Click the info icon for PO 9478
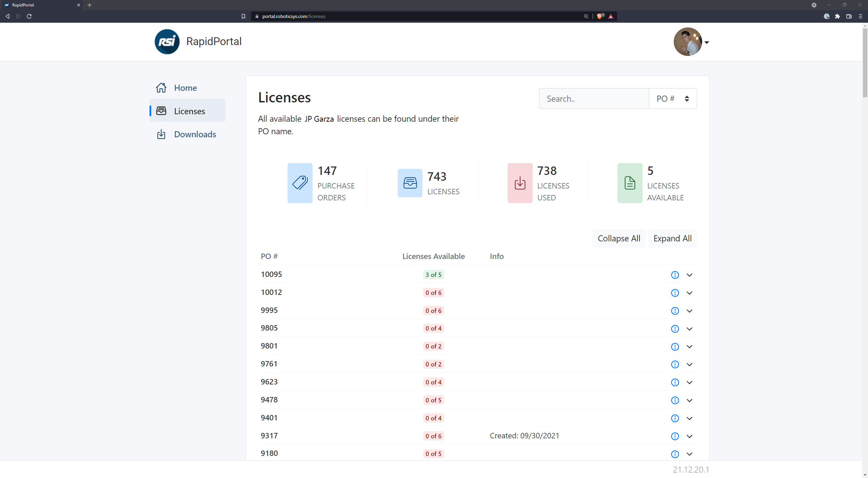This screenshot has height=478, width=868. pos(675,400)
